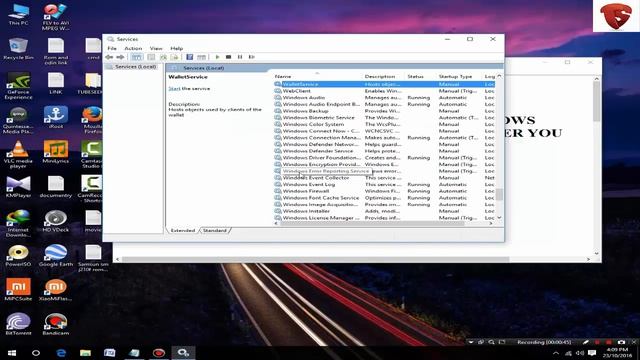Open GeForce Experience desktop icon
This screenshot has width=640, height=360.
click(18, 86)
